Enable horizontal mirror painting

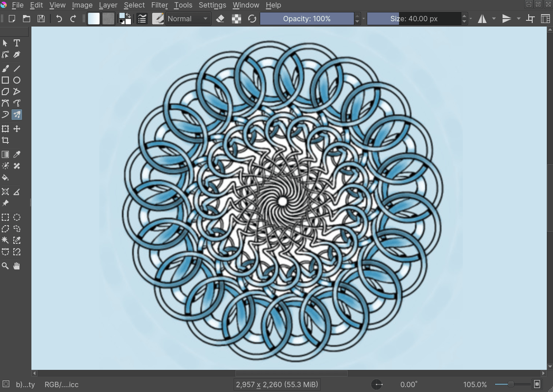coord(482,19)
